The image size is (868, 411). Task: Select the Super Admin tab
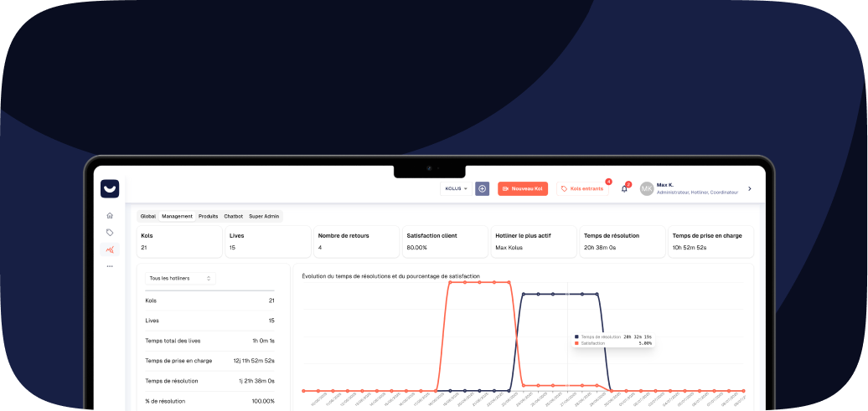[x=265, y=216]
